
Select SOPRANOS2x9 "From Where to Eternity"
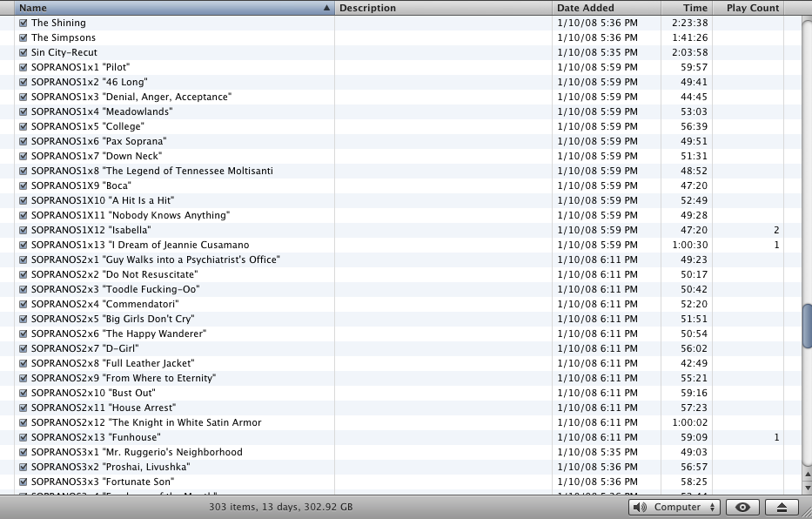tap(124, 378)
